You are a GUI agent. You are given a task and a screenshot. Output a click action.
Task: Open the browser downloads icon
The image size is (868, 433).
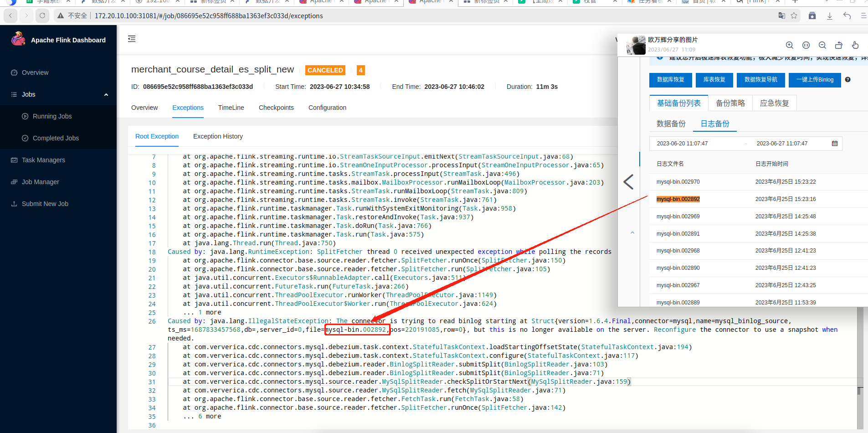(830, 15)
